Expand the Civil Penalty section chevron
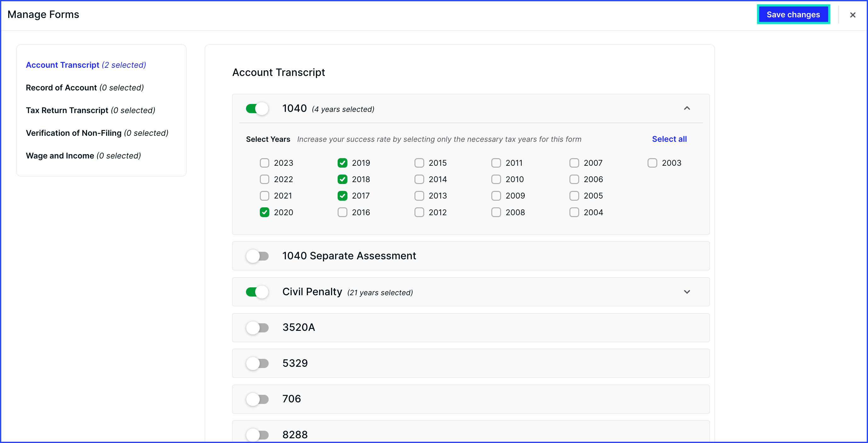Screen dimensions: 868x443 pos(687,292)
